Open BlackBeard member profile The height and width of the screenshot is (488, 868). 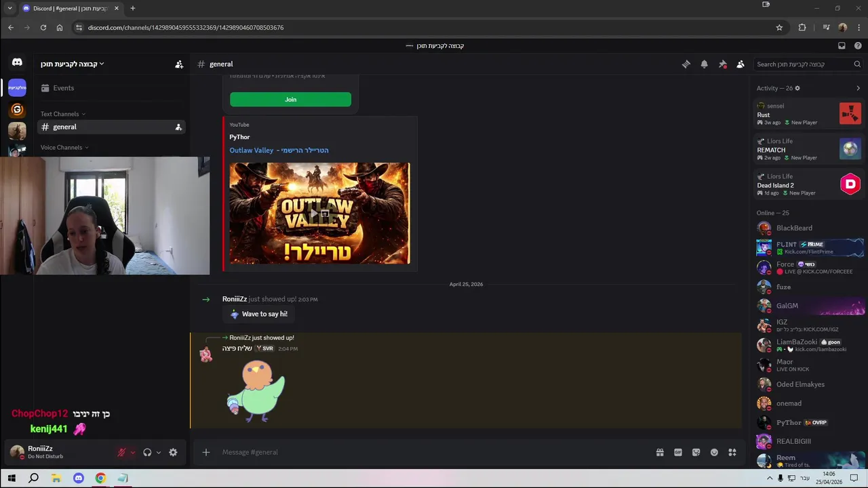809,228
